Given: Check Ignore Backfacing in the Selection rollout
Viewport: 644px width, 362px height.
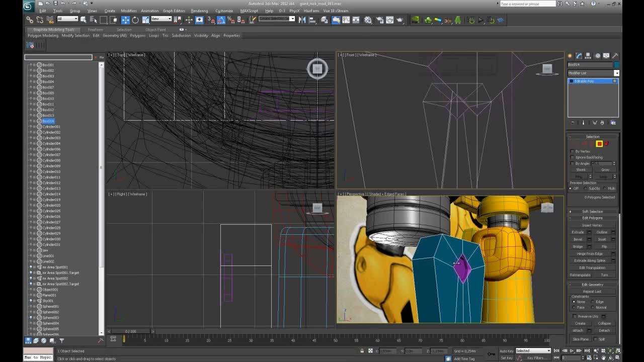Looking at the screenshot, I should [x=573, y=157].
